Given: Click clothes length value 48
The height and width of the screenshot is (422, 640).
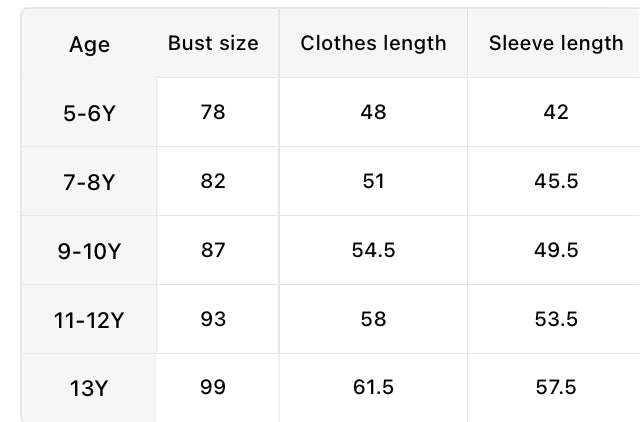Looking at the screenshot, I should (373, 112).
